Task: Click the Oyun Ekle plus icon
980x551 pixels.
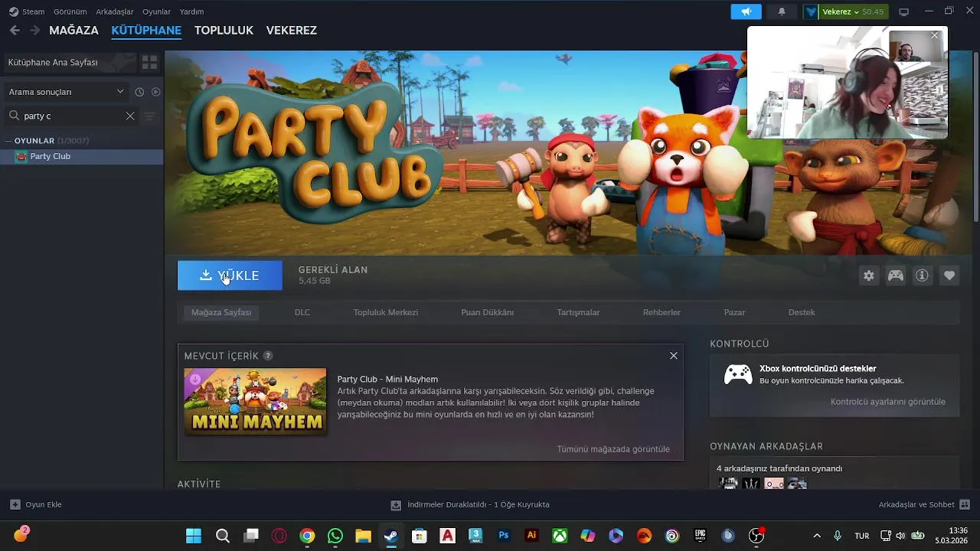Action: click(x=15, y=504)
